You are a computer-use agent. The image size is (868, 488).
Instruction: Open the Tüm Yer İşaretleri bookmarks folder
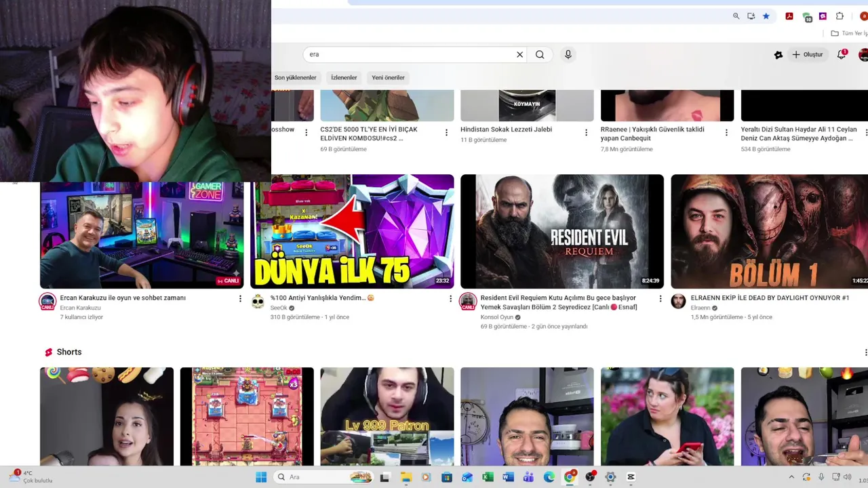point(850,33)
